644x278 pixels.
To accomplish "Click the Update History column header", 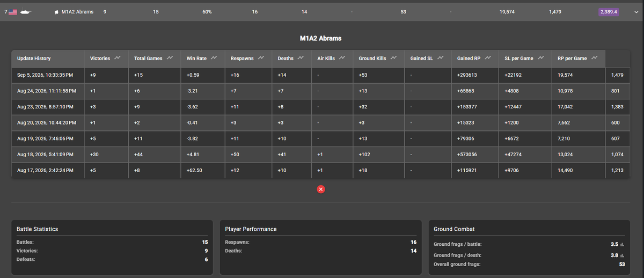I will click(34, 58).
